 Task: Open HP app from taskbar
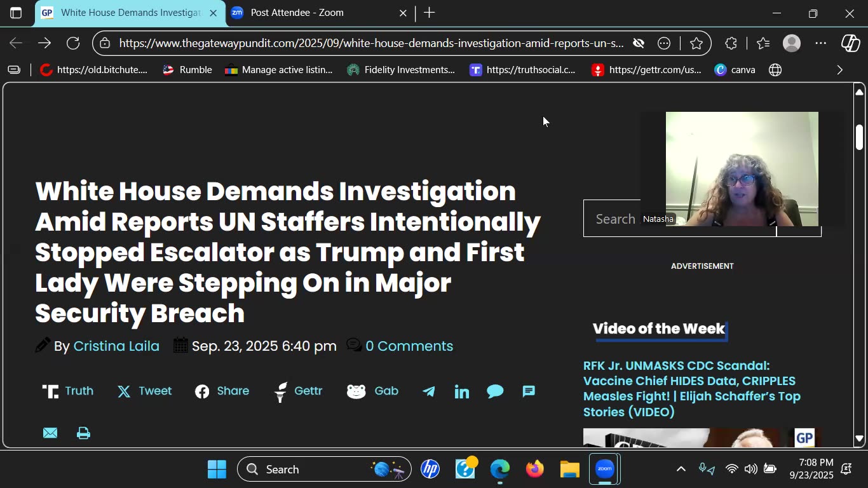[x=430, y=470]
